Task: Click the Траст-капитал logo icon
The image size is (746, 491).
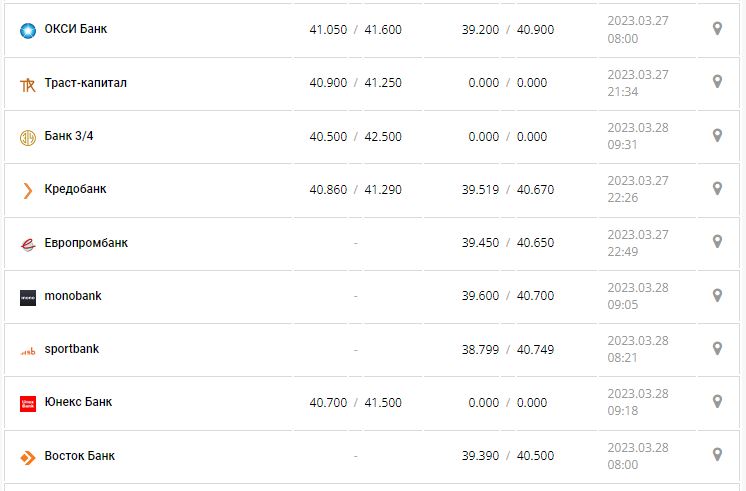Action: click(x=28, y=84)
